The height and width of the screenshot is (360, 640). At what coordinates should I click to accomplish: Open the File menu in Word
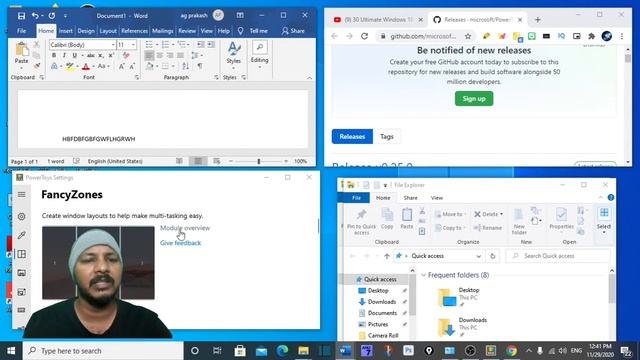pos(21,31)
